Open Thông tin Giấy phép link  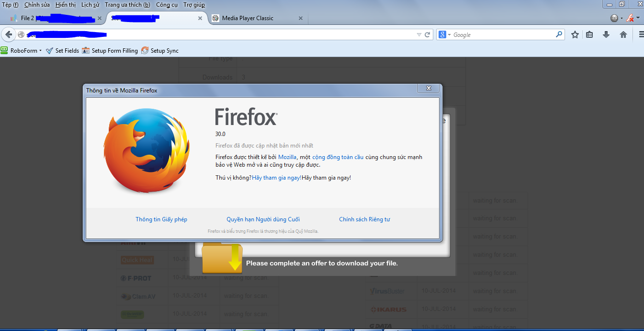pyautogui.click(x=161, y=219)
